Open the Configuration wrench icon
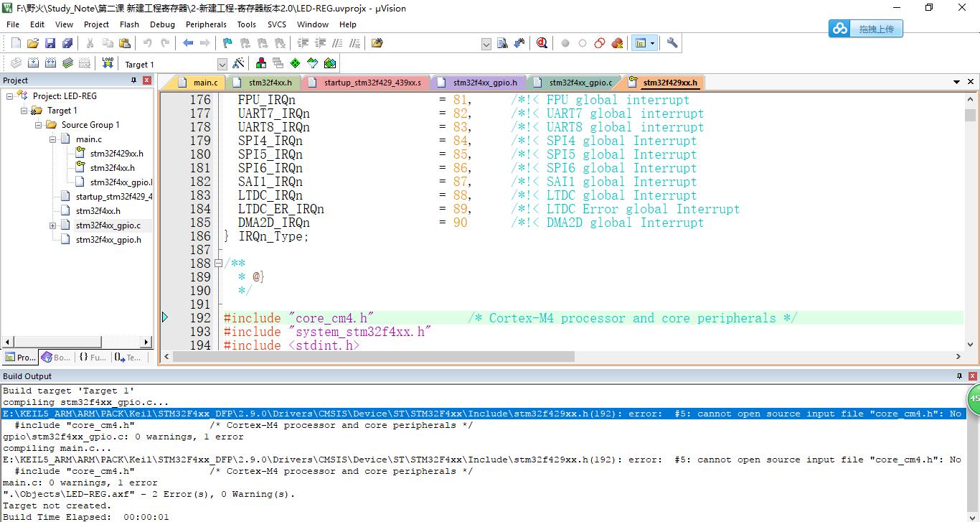Viewport: 980px width, 522px height. 672,43
